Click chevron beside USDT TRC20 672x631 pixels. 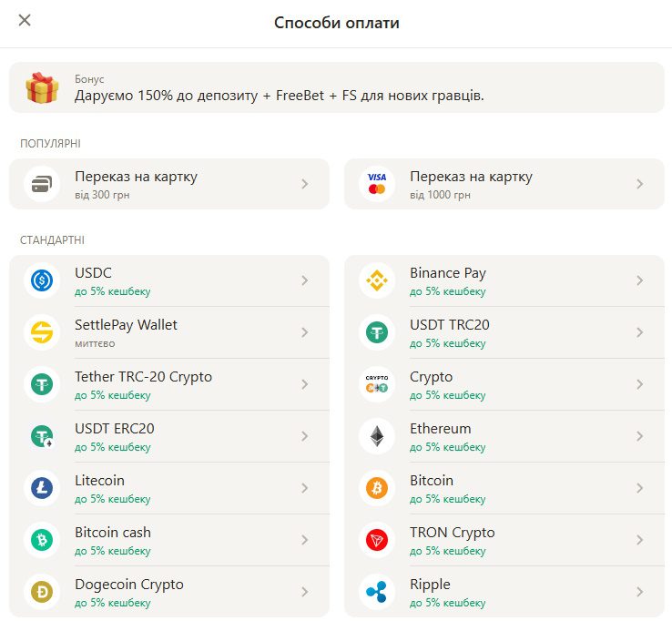pos(640,332)
